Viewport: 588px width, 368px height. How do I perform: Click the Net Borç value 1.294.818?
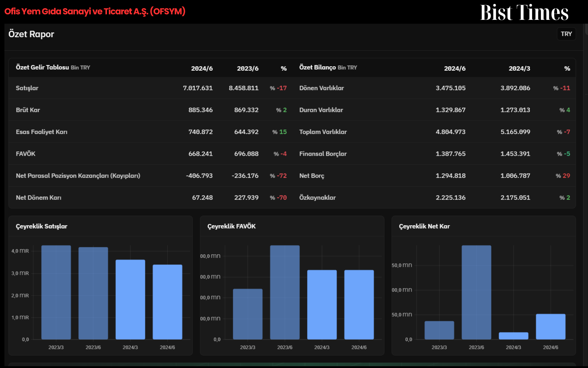click(451, 176)
